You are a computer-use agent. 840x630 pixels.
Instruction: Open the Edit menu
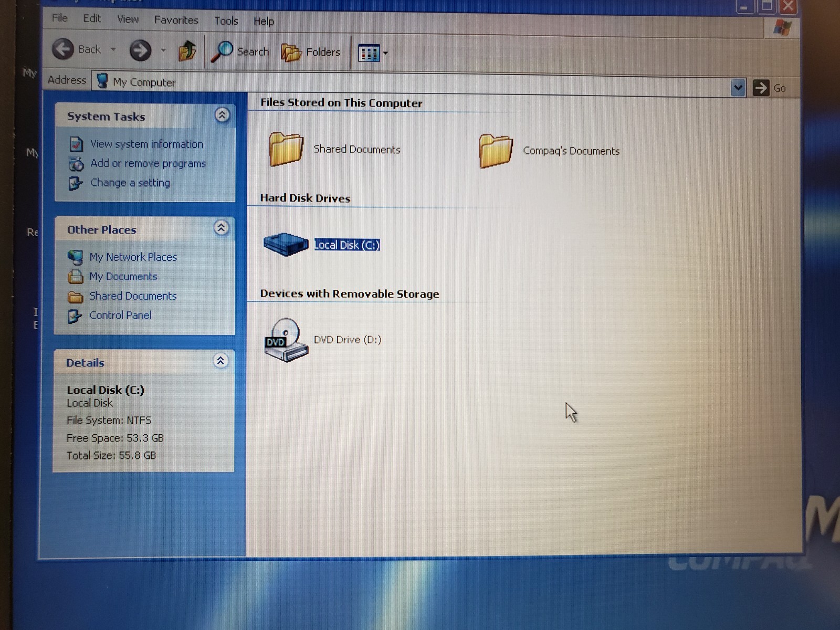coord(92,18)
